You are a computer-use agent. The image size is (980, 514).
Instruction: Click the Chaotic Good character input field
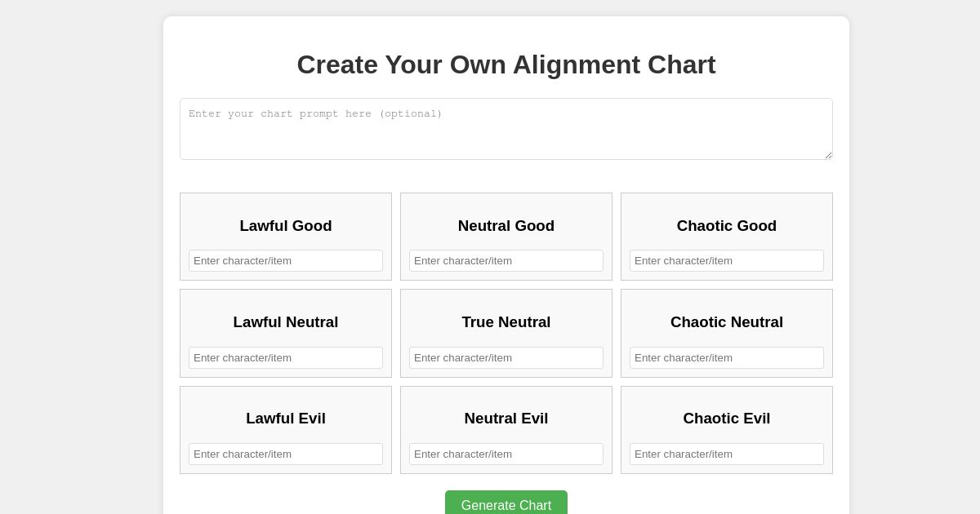click(727, 260)
